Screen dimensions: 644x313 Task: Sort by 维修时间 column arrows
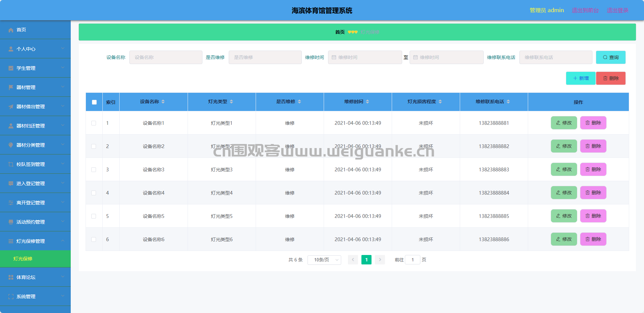point(367,102)
